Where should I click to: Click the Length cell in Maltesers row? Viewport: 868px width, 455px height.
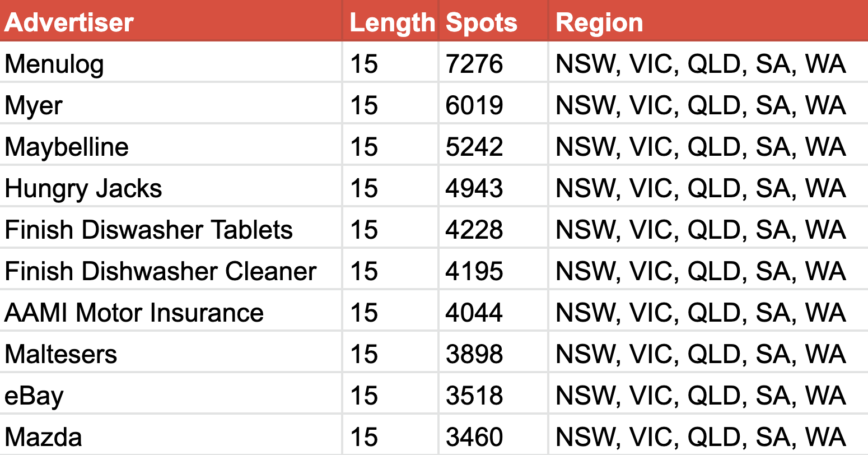click(x=390, y=352)
